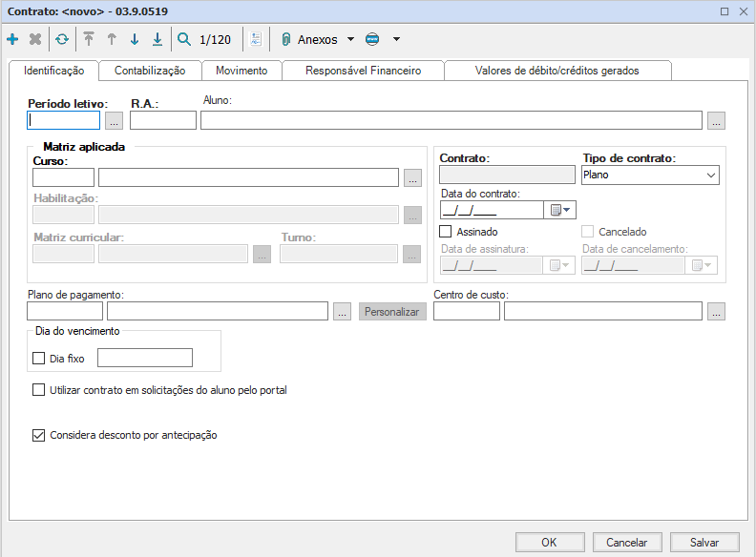Viewport: 756px width, 557px height.
Task: Click the refresh icon in the toolbar
Action: click(61, 40)
